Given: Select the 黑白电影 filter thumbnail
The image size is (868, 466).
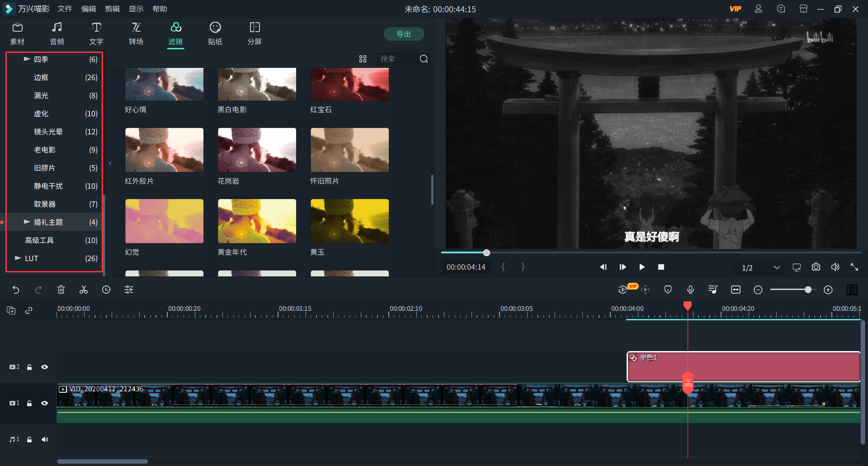Looking at the screenshot, I should pyautogui.click(x=257, y=85).
